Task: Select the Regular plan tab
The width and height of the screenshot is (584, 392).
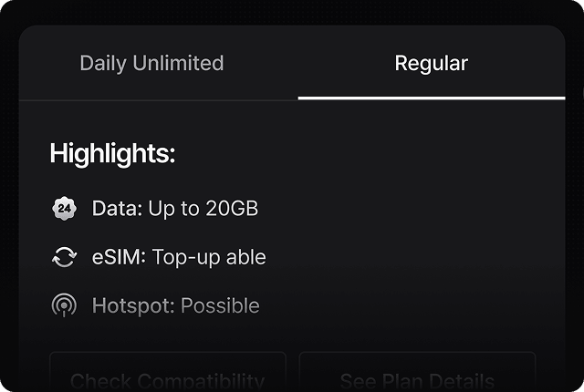Action: (x=432, y=63)
